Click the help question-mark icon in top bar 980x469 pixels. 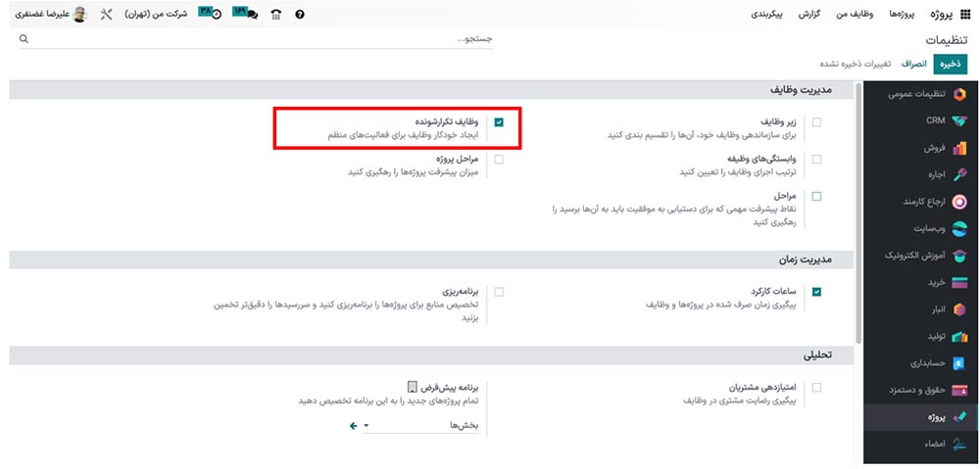(x=299, y=15)
